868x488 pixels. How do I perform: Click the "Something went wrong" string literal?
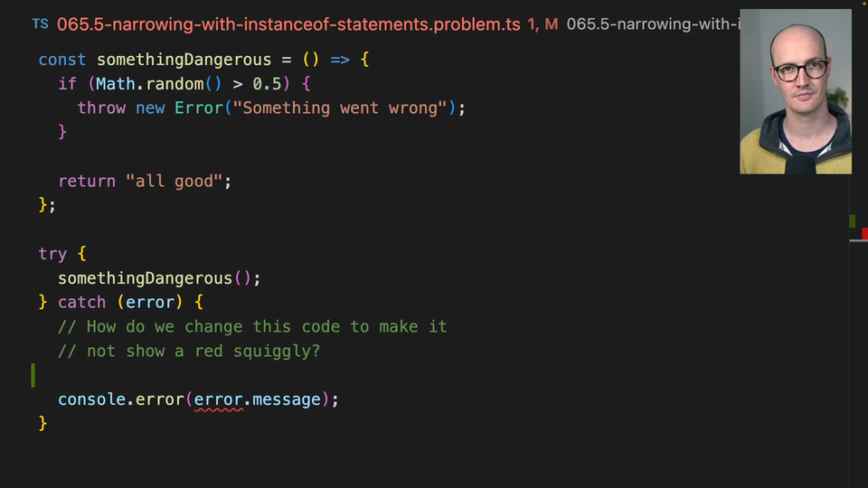point(344,108)
